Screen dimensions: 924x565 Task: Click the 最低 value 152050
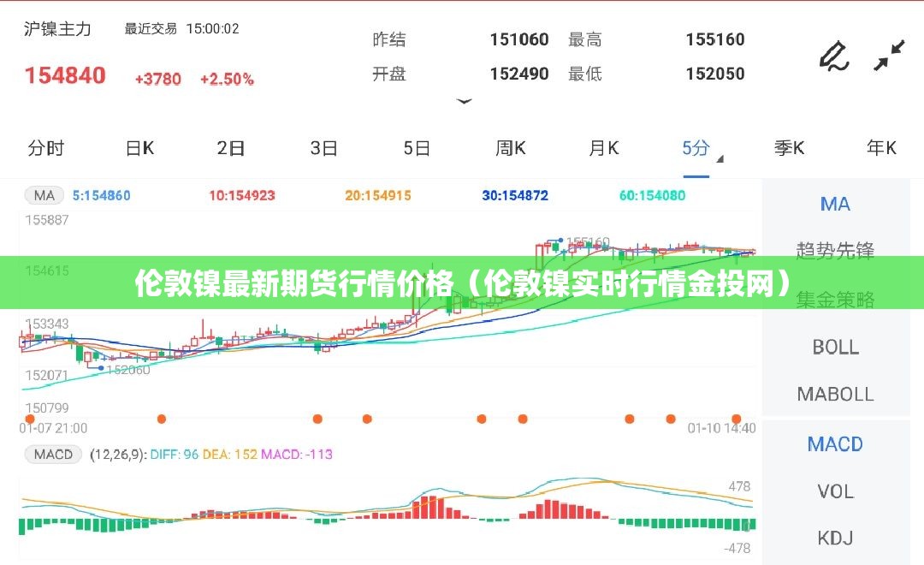pyautogui.click(x=714, y=74)
